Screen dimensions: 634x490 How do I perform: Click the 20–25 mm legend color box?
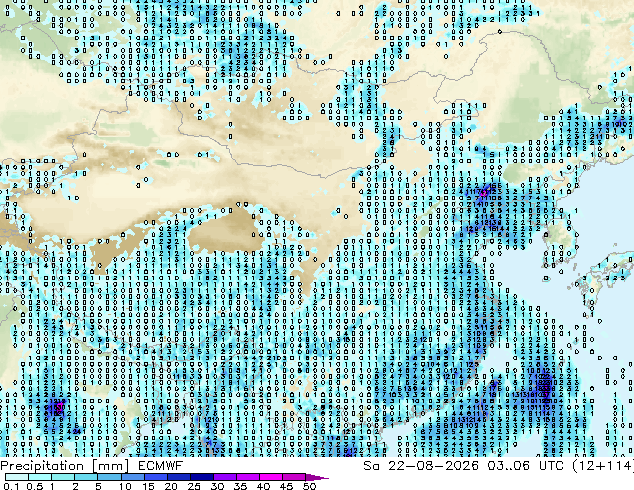point(179,477)
